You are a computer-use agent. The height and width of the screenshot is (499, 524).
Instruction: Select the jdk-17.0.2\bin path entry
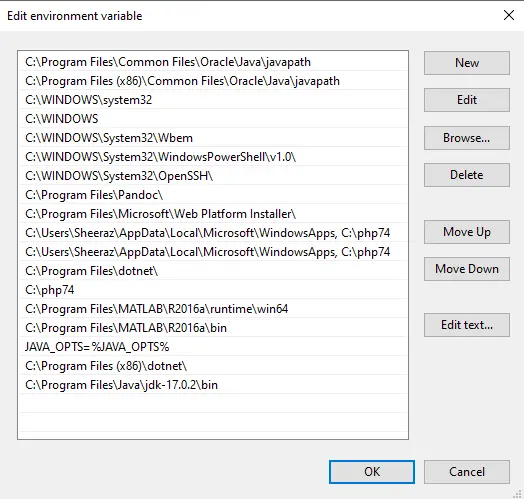(213, 385)
